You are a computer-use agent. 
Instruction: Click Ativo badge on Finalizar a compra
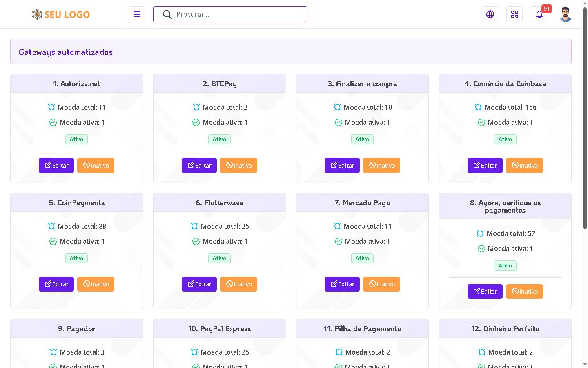[362, 139]
